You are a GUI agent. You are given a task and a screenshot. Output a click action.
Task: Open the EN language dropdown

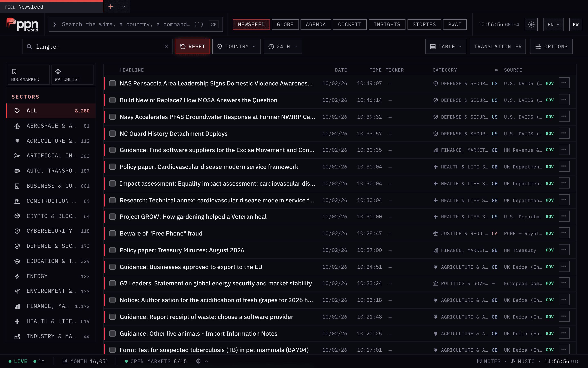tap(553, 25)
